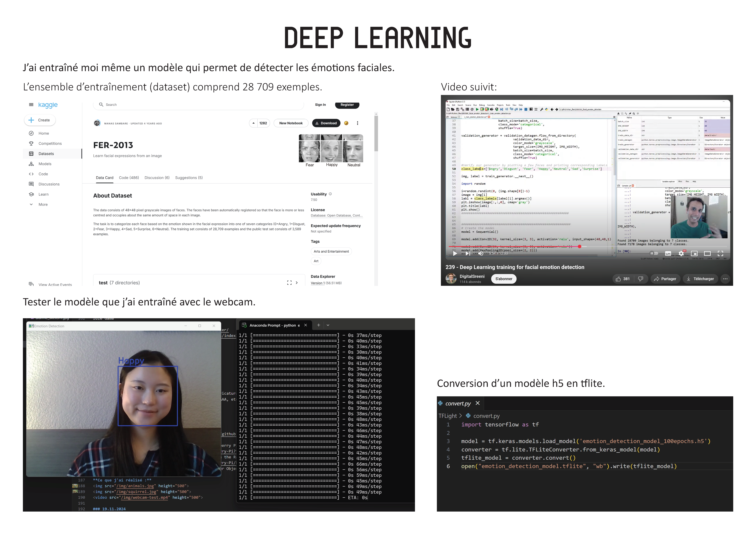The width and height of the screenshot is (756, 534).
Task: Enter fullscreen on the video player
Action: [720, 253]
